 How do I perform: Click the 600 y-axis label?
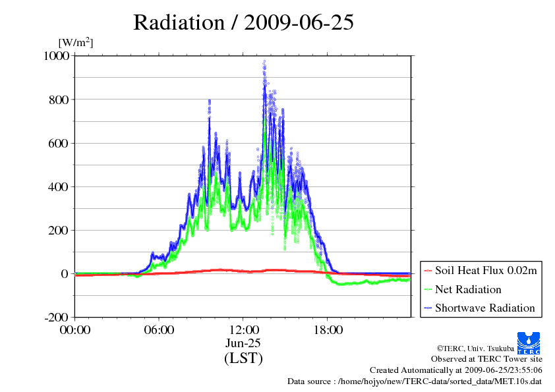tap(59, 143)
